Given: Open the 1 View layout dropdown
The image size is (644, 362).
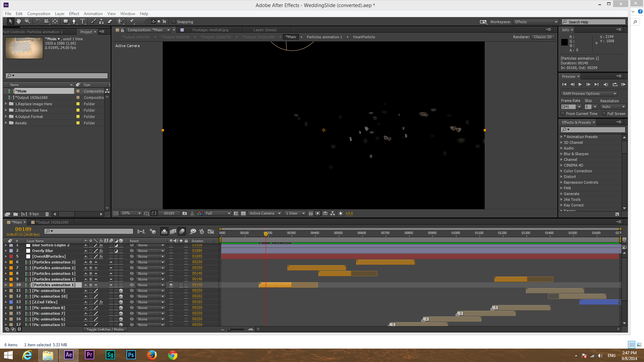Looking at the screenshot, I should click(x=295, y=213).
